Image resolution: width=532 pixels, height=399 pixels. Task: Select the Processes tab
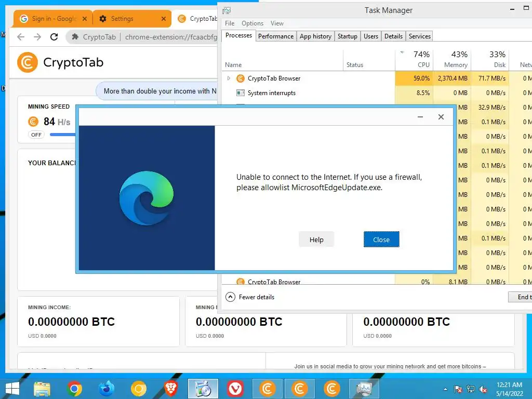tap(238, 36)
